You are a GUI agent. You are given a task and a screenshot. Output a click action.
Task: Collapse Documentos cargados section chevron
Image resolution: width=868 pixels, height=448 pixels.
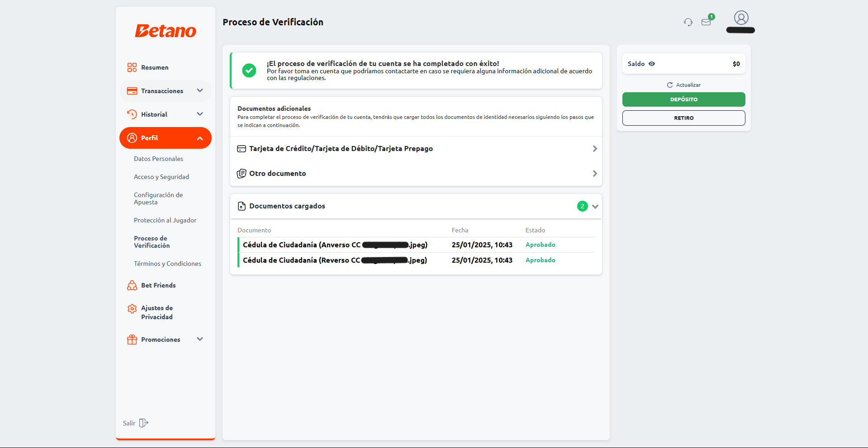tap(595, 207)
